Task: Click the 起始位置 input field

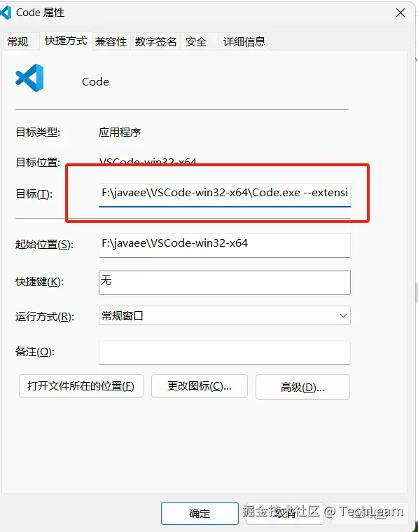Action: 225,245
